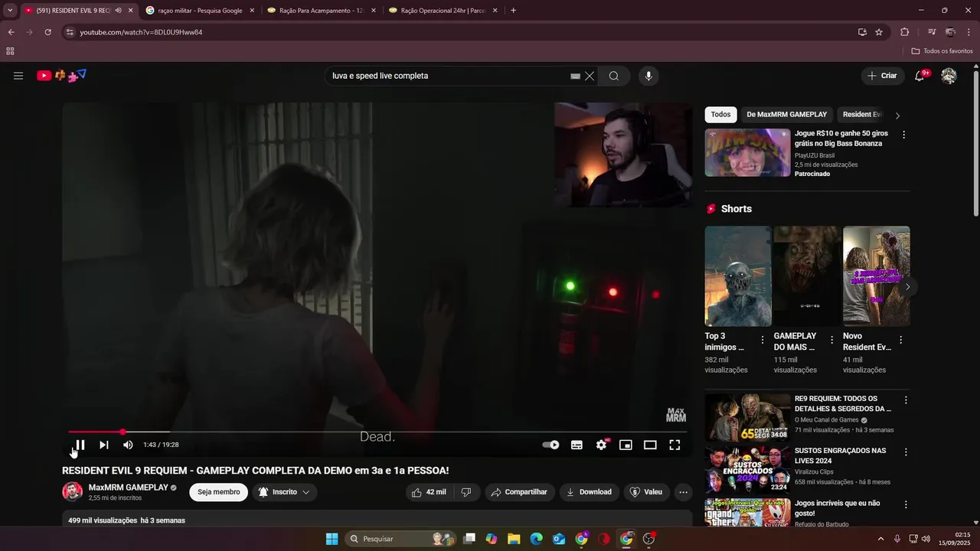The width and height of the screenshot is (980, 551).
Task: Select De MaxMRM GAMEPLAY chip
Action: [786, 115]
